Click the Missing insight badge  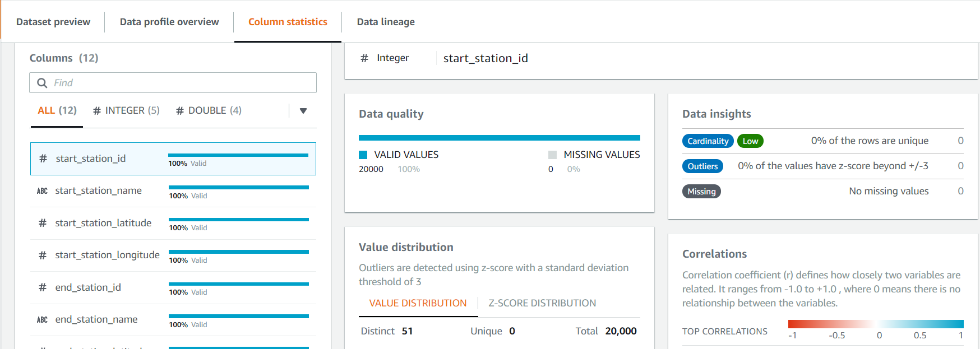click(x=701, y=192)
